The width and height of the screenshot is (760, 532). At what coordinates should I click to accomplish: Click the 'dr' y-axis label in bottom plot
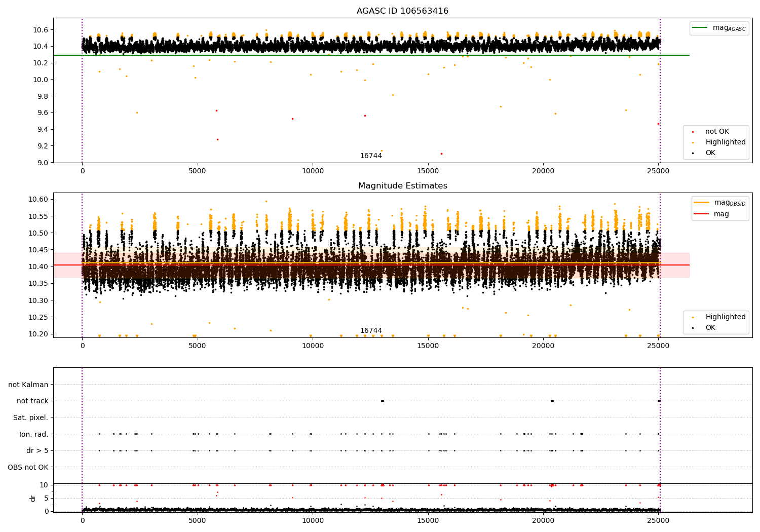pyautogui.click(x=33, y=498)
